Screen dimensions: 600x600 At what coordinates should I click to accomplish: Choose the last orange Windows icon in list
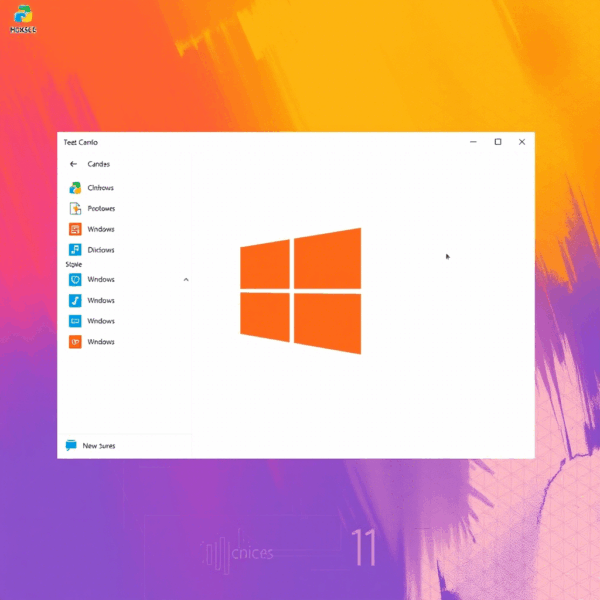75,342
